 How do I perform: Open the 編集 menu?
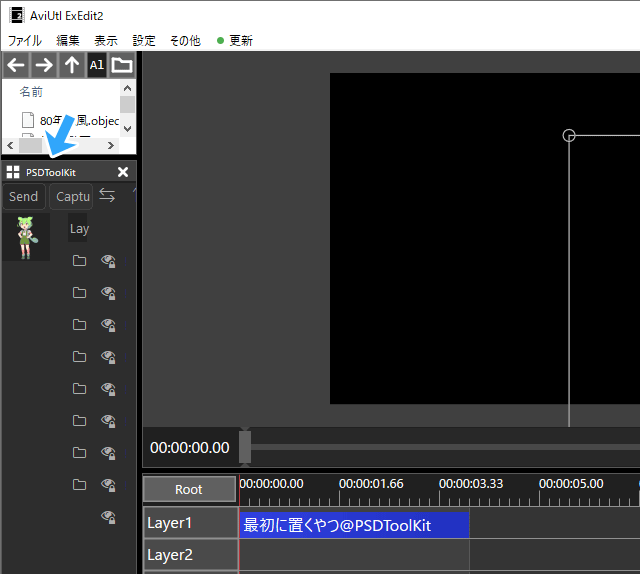tap(68, 40)
